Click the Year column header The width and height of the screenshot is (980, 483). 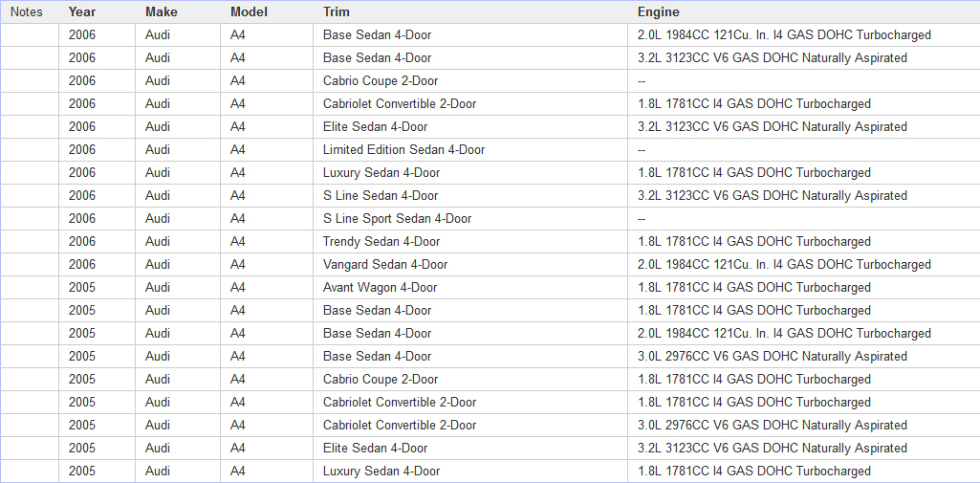tap(82, 12)
